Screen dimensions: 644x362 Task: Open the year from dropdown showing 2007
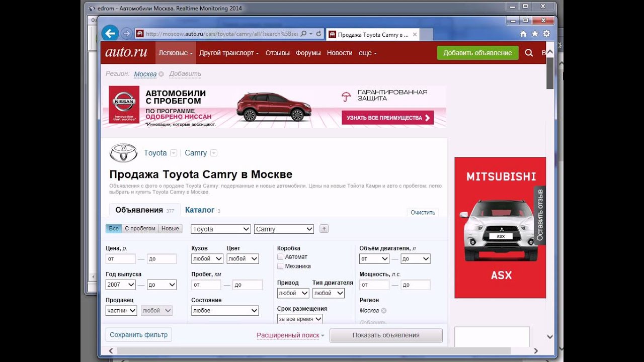tap(121, 285)
